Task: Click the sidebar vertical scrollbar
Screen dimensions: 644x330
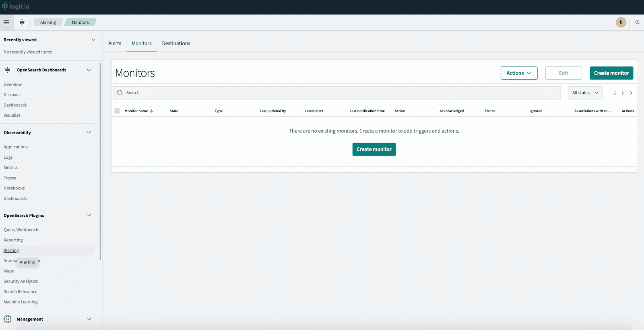Action: (x=100, y=161)
